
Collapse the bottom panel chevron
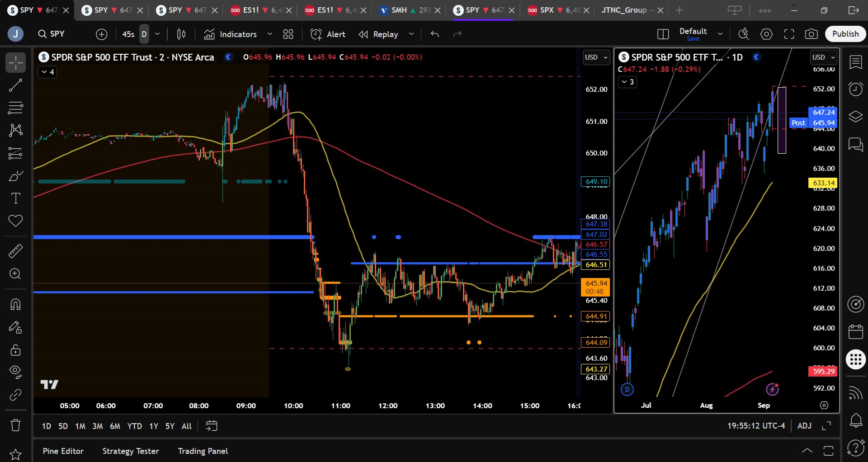[807, 450]
